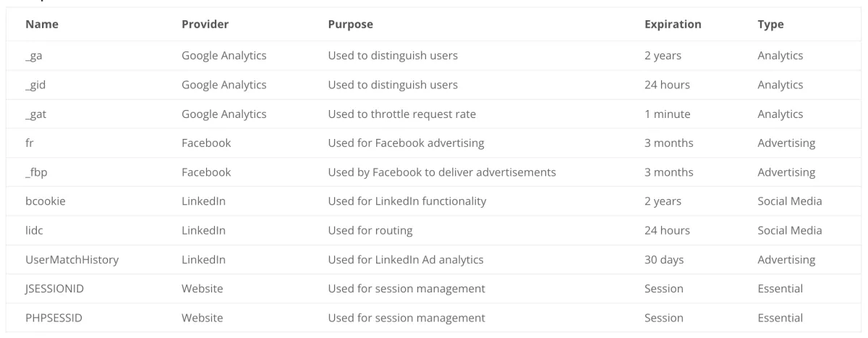This screenshot has height=338, width=868.
Task: Click 'Used to throttle request rate' text
Action: click(x=401, y=114)
